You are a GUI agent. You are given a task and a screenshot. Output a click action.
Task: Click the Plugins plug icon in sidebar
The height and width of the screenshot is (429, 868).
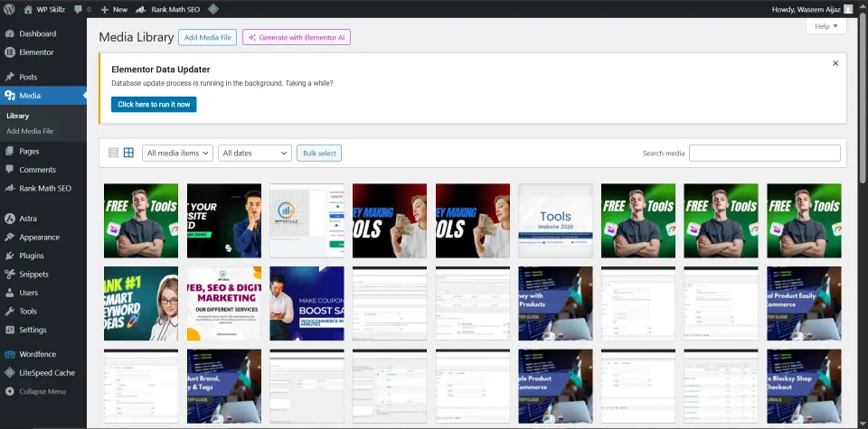9,256
